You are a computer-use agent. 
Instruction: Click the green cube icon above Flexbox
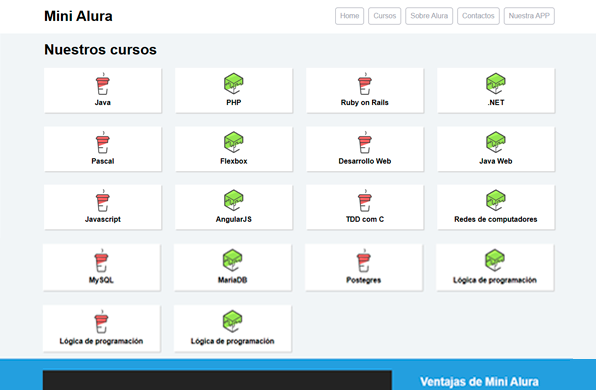click(233, 142)
